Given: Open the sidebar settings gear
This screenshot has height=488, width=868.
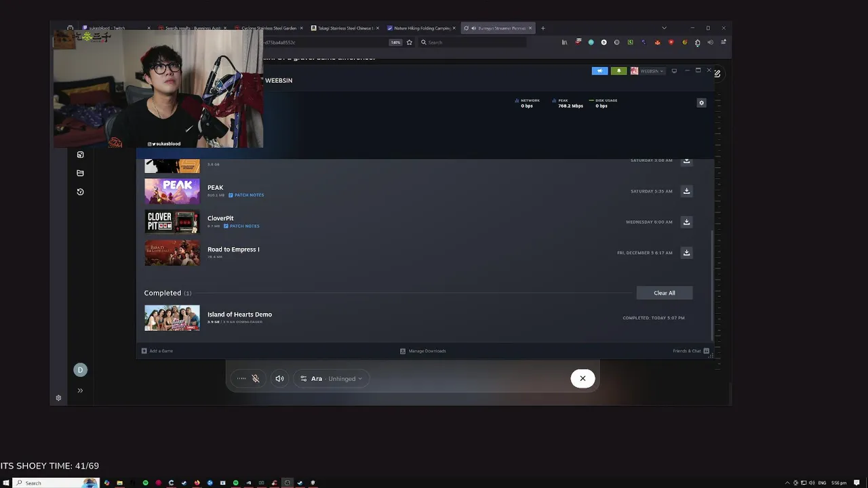Looking at the screenshot, I should tap(58, 398).
